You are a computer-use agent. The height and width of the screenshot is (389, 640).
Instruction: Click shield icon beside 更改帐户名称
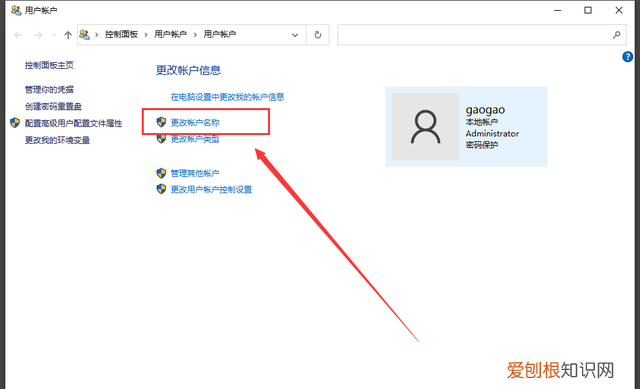161,122
